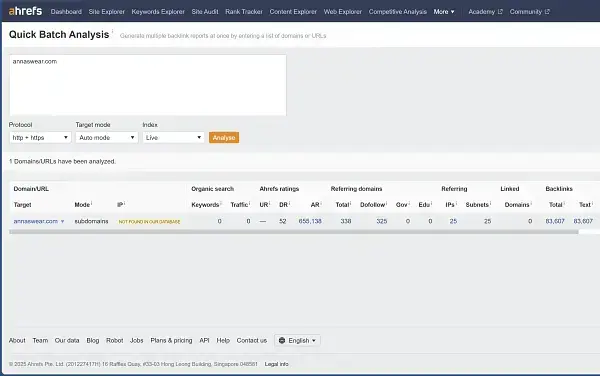Sort by AR column header
600x376 pixels.
[x=316, y=205]
